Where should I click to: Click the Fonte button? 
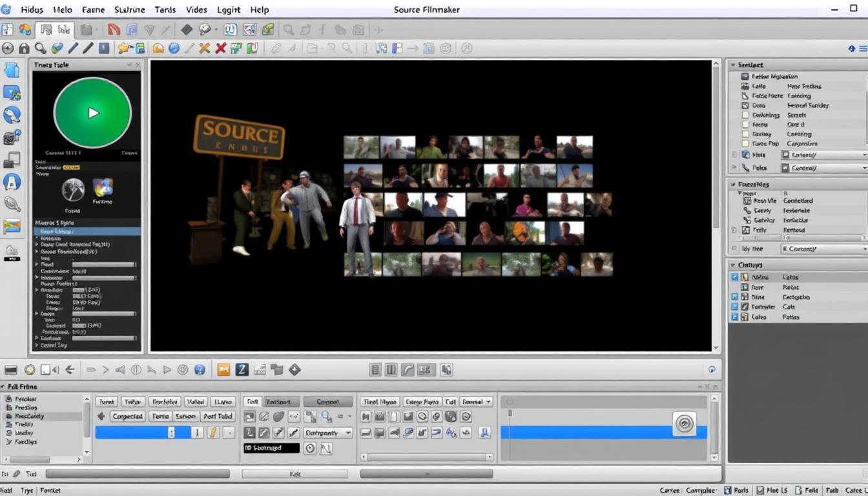(x=160, y=417)
